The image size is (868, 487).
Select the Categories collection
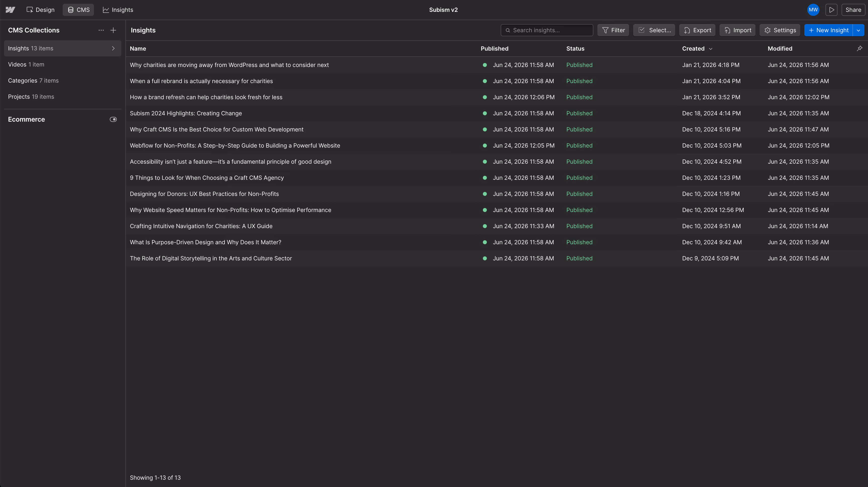(62, 81)
